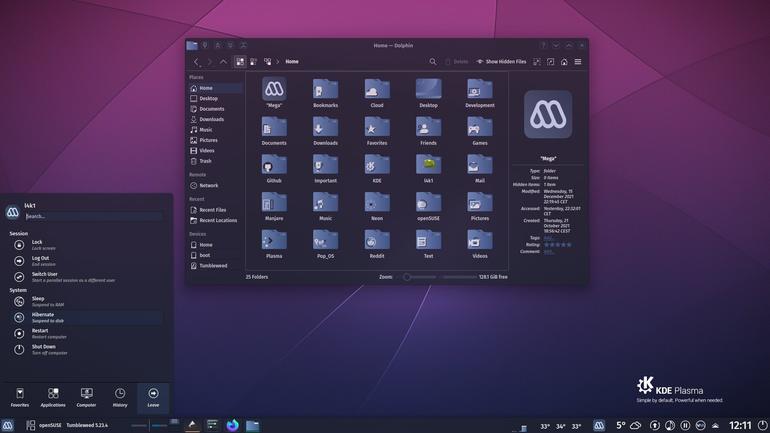770x433 pixels.
Task: Switch to compact view mode
Action: click(x=253, y=62)
